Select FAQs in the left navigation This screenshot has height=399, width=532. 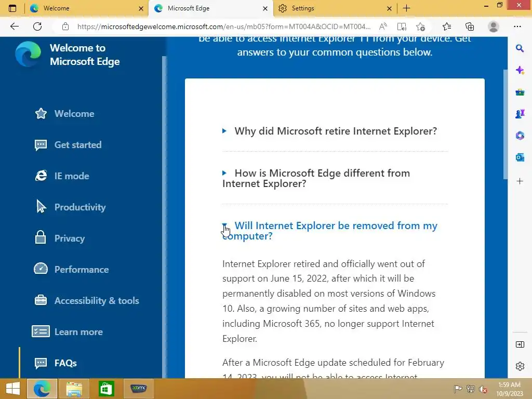coord(56,363)
